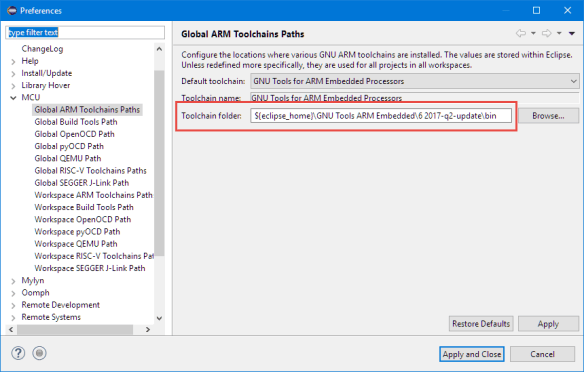
Task: Select Workspace RISC-V Toolchains Paths item
Action: [94, 256]
